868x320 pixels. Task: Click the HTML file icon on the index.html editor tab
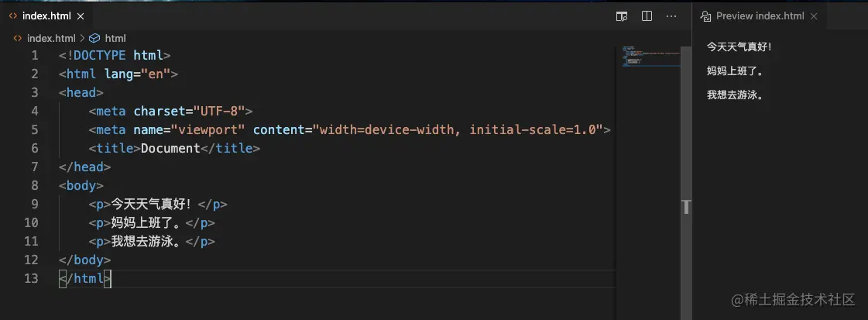coord(13,16)
